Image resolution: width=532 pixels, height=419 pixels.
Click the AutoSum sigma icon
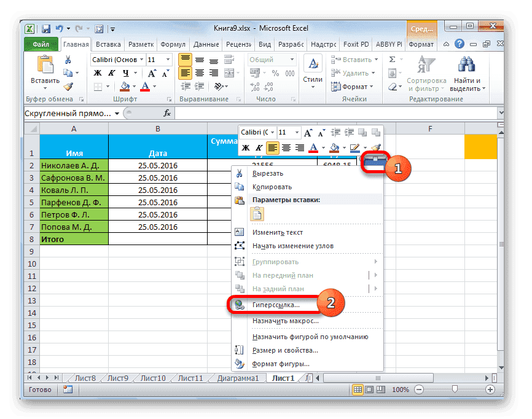(393, 58)
